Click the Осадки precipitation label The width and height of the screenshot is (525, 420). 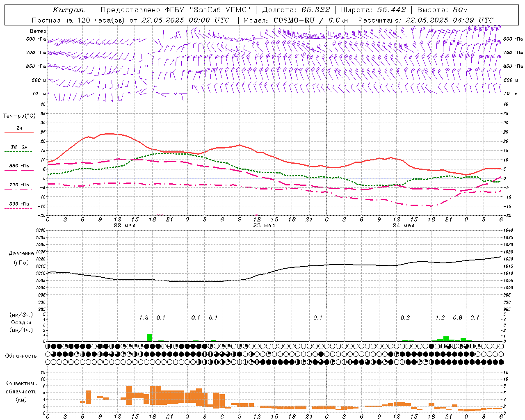21,323
